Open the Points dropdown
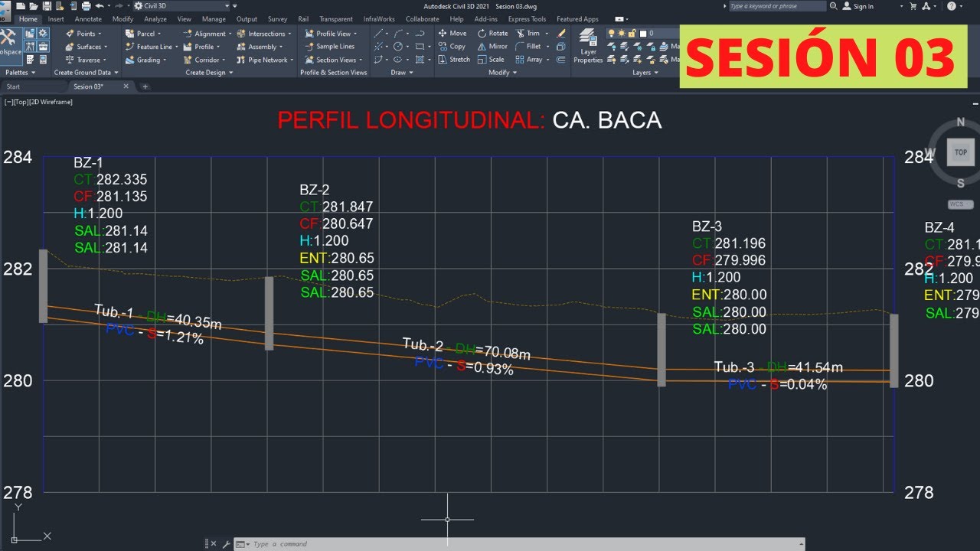 [x=84, y=34]
